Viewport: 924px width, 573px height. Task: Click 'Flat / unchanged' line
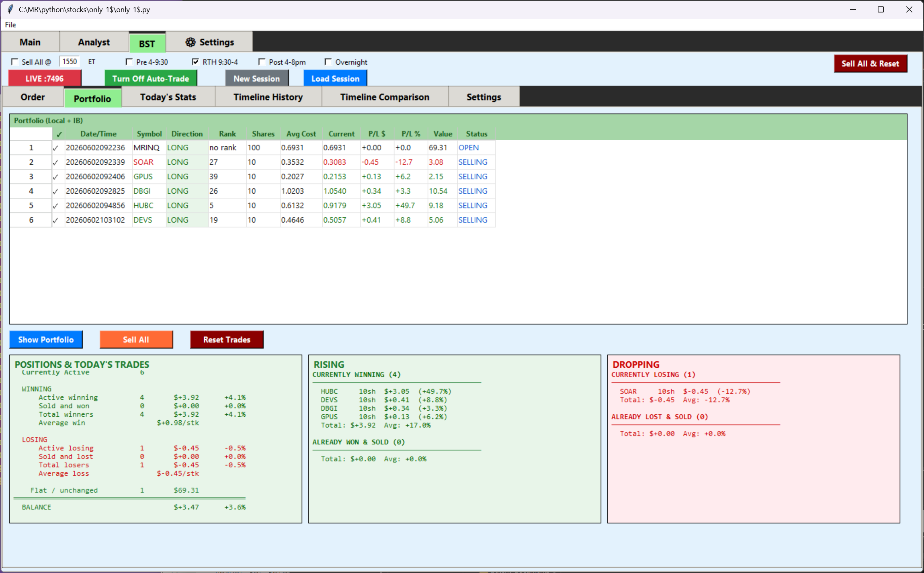click(x=115, y=490)
